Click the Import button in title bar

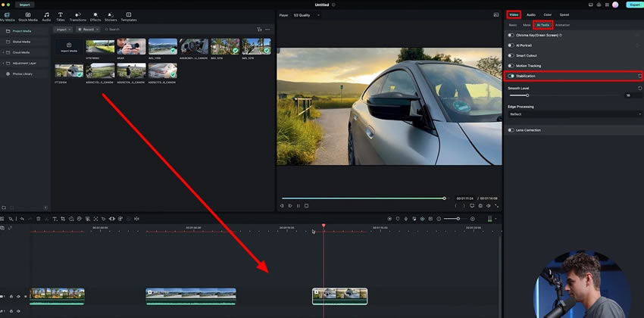25,5
